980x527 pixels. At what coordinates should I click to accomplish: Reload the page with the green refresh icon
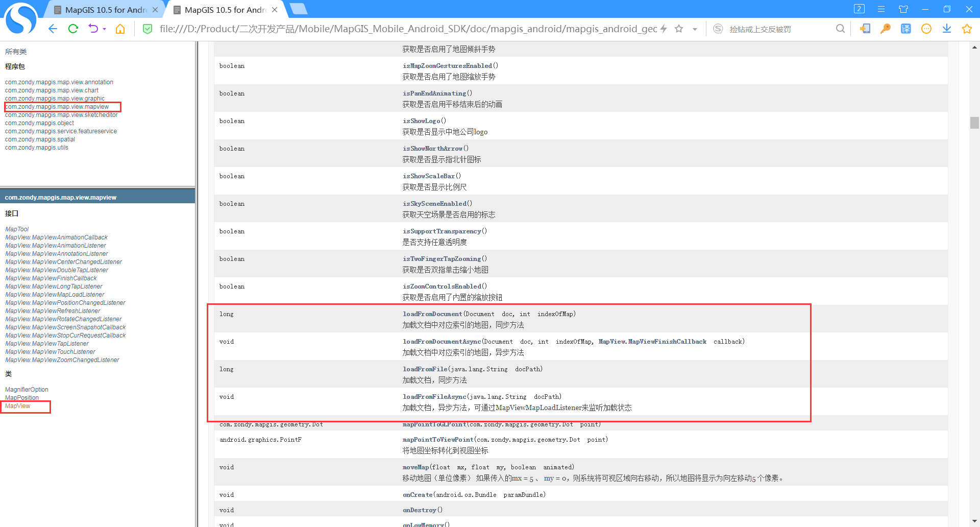click(73, 29)
